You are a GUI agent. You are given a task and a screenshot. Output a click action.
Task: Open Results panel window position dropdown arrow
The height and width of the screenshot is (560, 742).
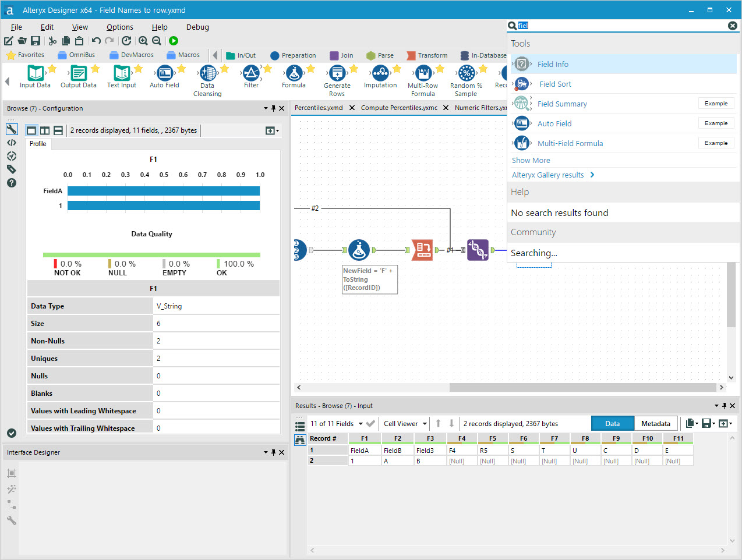(x=717, y=406)
